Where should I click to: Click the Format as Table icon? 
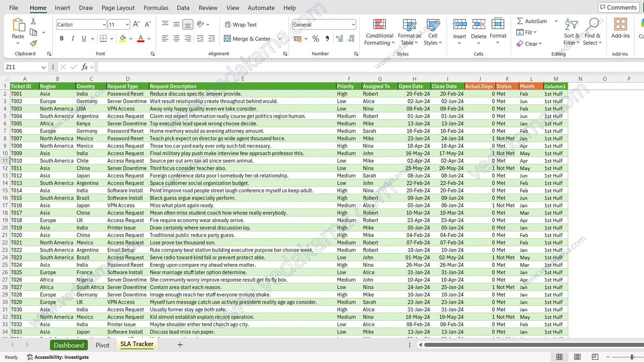click(x=409, y=25)
